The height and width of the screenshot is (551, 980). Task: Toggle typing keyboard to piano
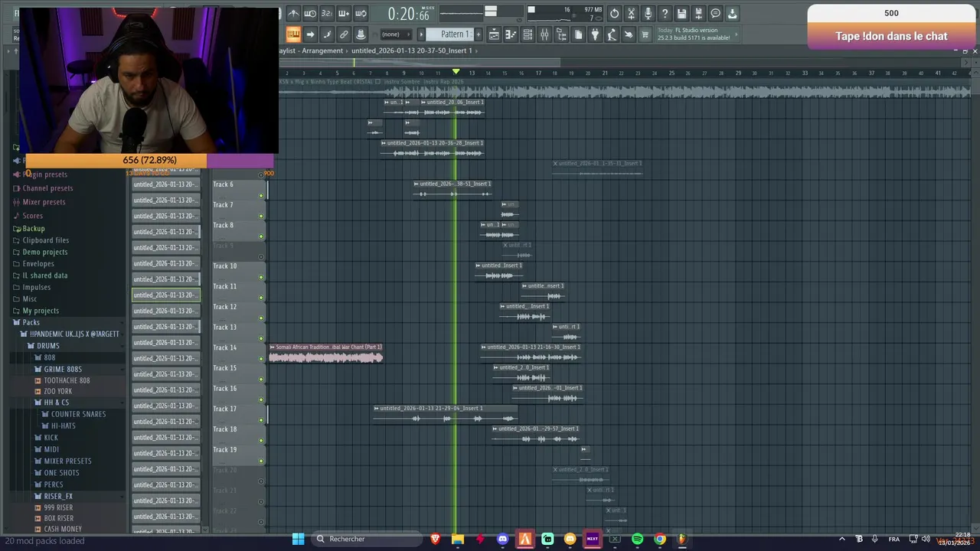(x=293, y=34)
